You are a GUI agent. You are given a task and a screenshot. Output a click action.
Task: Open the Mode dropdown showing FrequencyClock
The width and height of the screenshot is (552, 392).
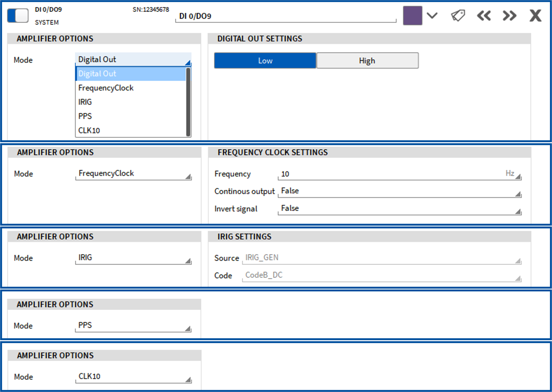click(133, 174)
